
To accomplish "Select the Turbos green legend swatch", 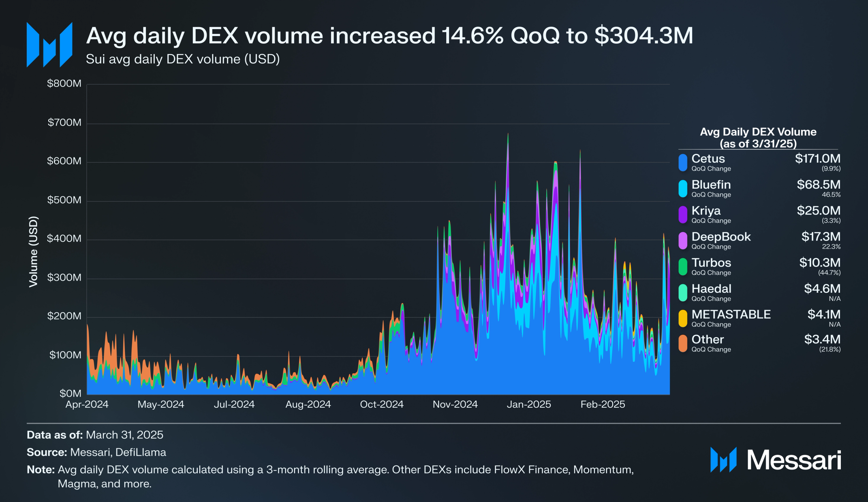I will (x=683, y=266).
